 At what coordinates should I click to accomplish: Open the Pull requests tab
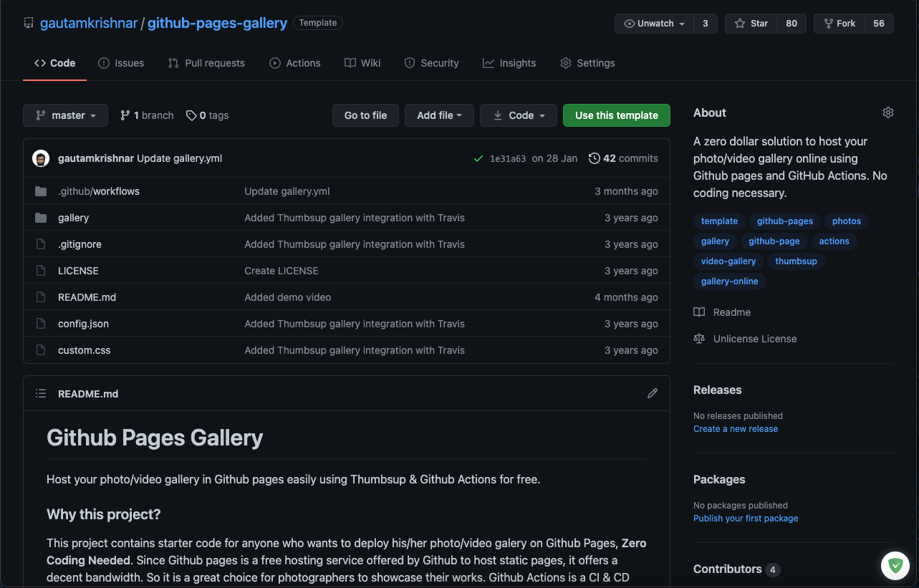pos(206,63)
